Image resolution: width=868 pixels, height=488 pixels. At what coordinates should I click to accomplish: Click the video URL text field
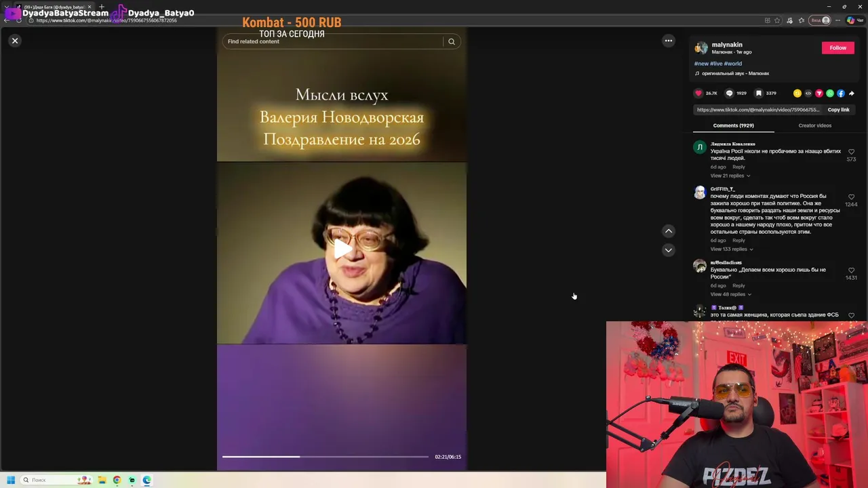pos(758,110)
